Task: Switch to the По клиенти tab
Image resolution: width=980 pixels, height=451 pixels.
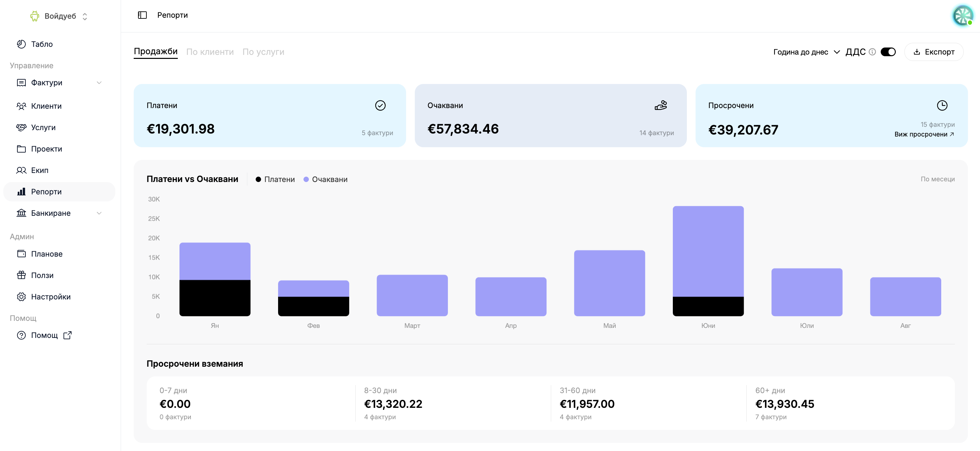Action: tap(210, 52)
